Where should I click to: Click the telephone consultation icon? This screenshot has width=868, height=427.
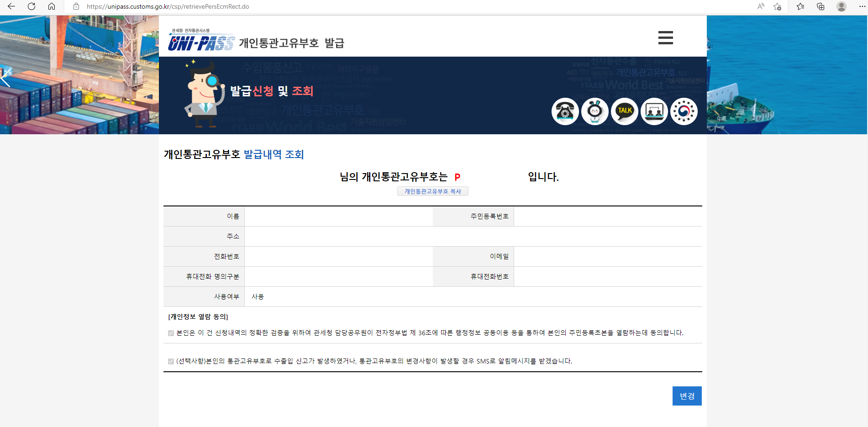pos(565,111)
